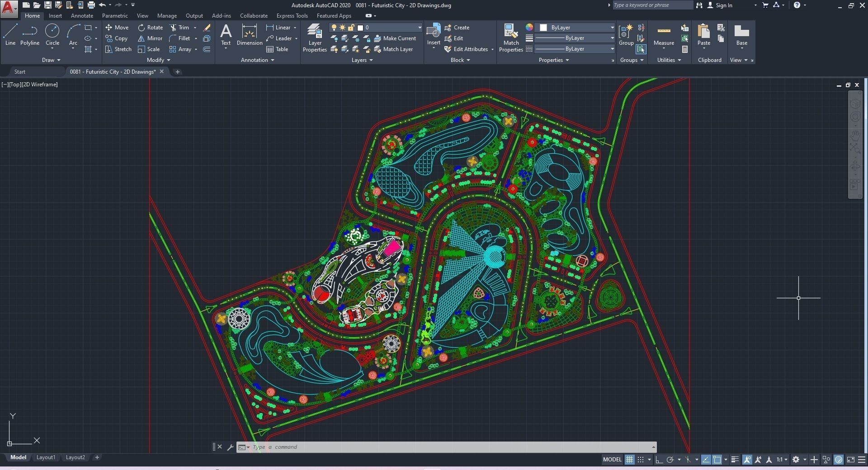Open the Quick Calculator icon
The image size is (868, 470).
(685, 49)
